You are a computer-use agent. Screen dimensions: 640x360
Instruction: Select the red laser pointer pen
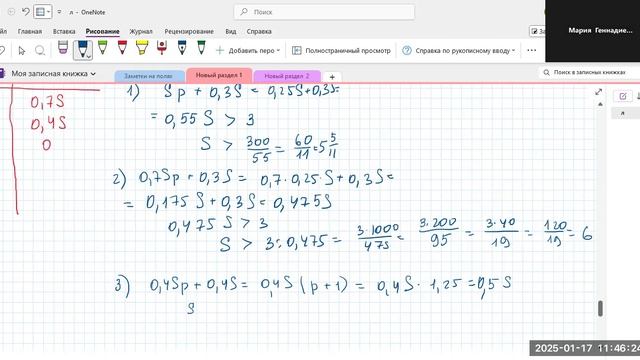[x=162, y=48]
